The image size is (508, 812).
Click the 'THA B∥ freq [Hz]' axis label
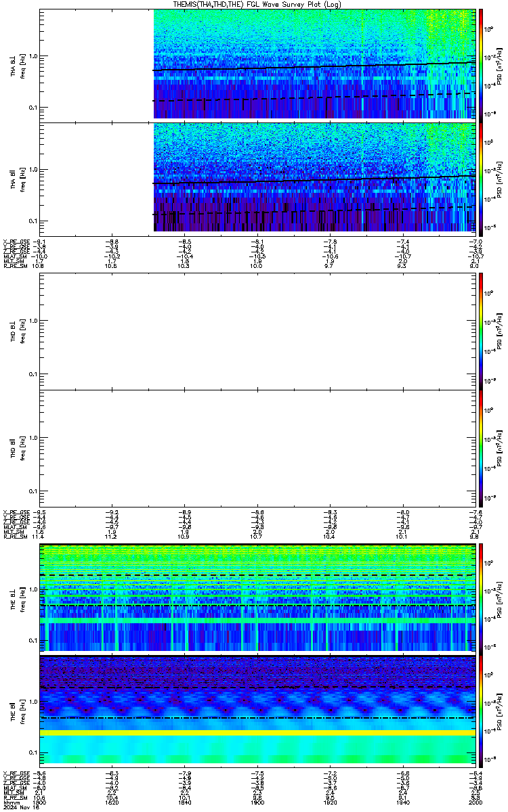18,179
